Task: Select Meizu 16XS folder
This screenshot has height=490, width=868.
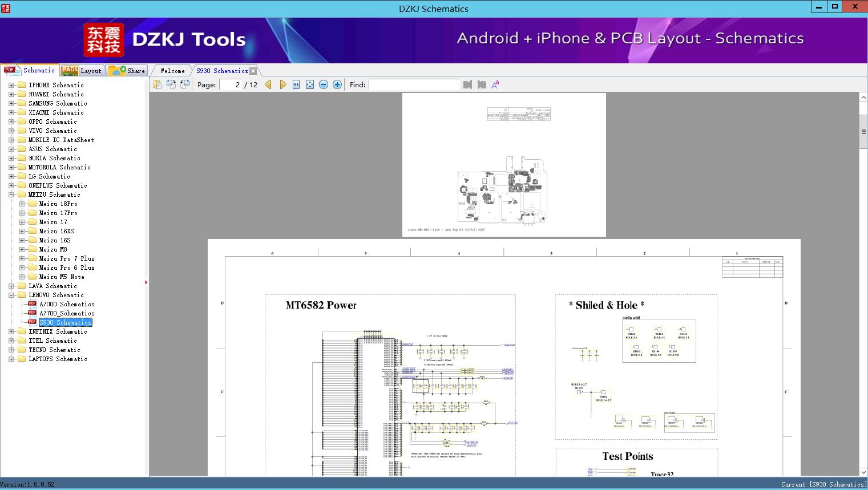Action: point(56,231)
